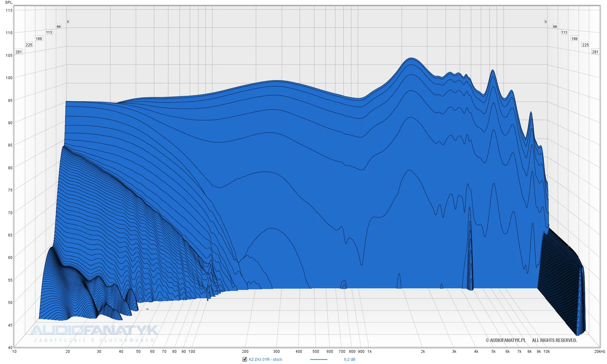Click the 10k frequency axis label
This screenshot has height=364, width=607.
[x=547, y=352]
